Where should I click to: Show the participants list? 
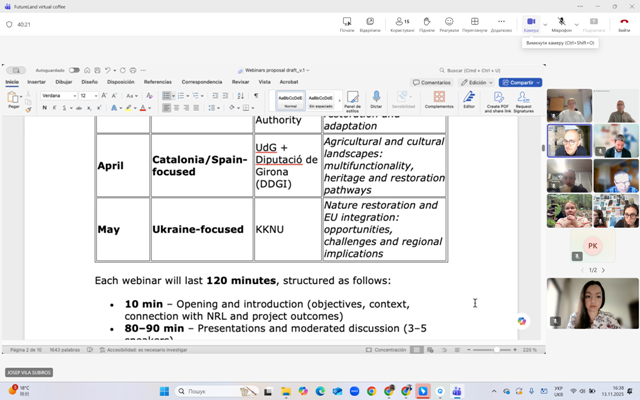click(x=401, y=22)
